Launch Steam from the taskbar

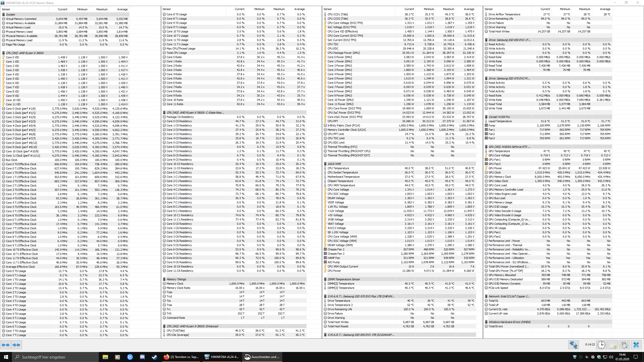pyautogui.click(x=154, y=357)
